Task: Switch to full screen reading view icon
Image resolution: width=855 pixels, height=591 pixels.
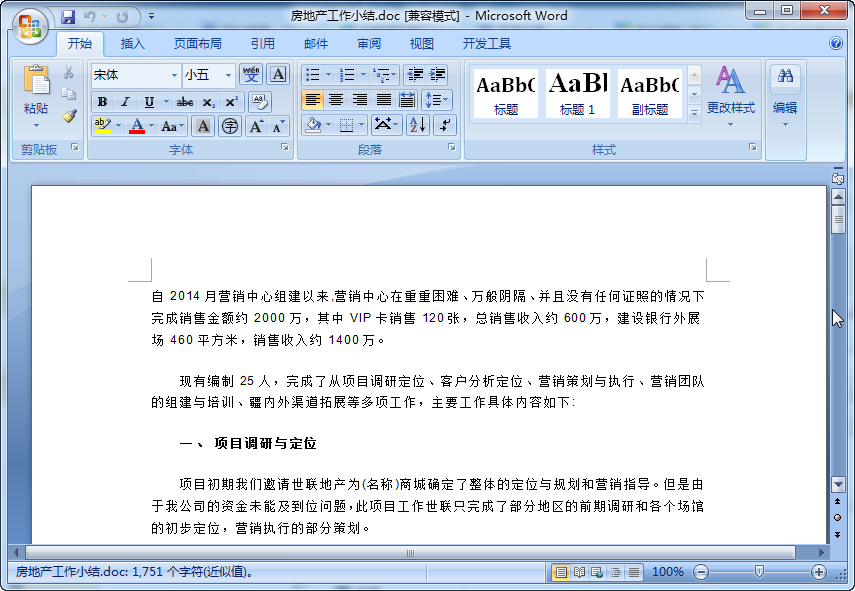Action: click(x=579, y=572)
